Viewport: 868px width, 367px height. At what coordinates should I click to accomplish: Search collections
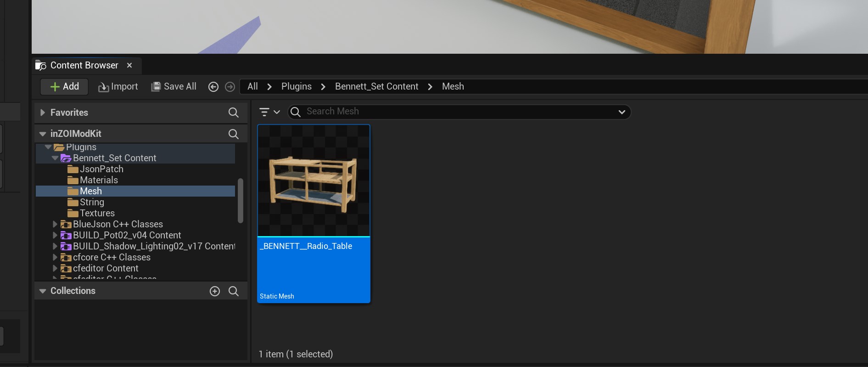(x=234, y=291)
